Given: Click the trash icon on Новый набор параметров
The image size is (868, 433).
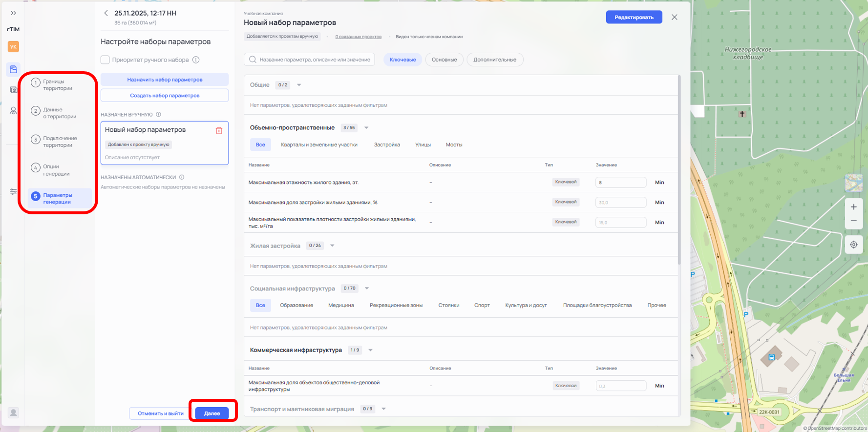Looking at the screenshot, I should pos(219,130).
